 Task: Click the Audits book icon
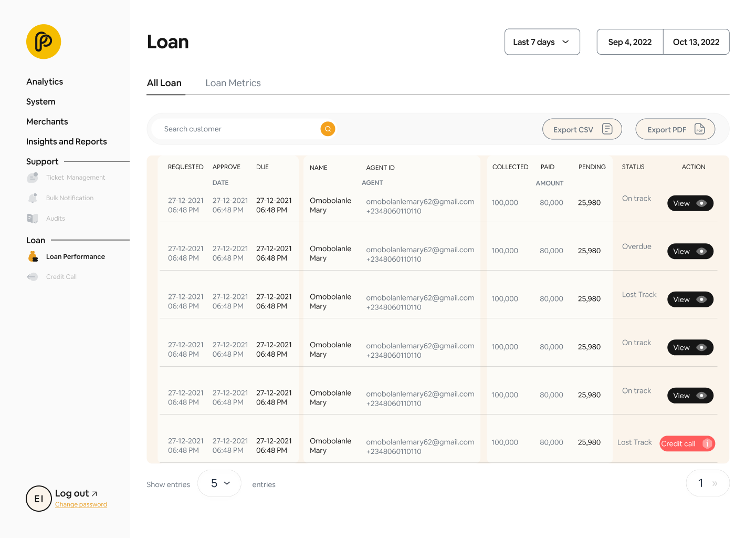(33, 219)
